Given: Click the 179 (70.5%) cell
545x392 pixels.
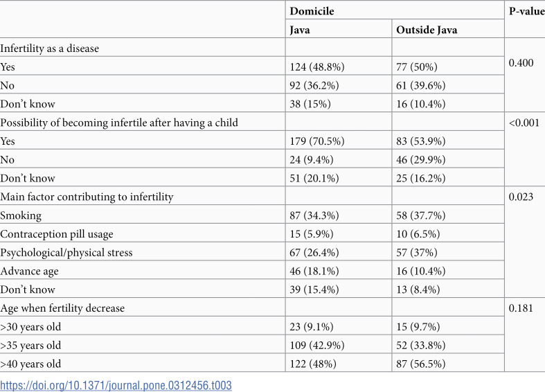Looking at the screenshot, I should pos(317,141).
